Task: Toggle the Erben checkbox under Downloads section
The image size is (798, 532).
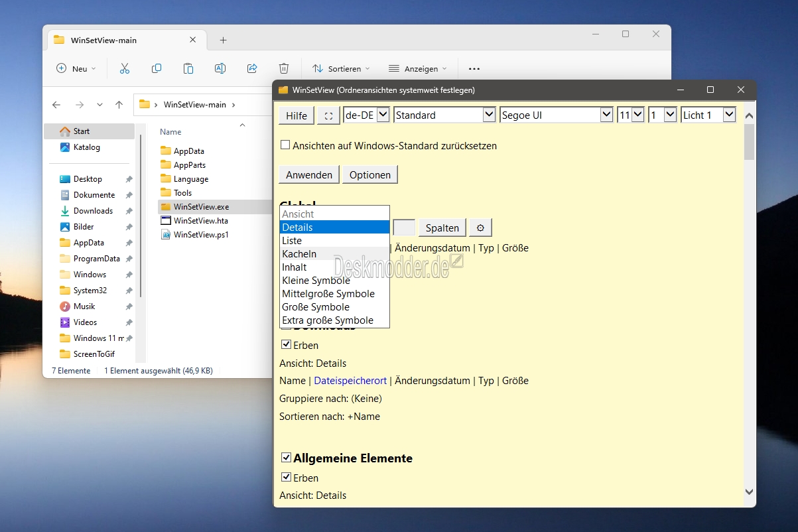Action: [286, 344]
